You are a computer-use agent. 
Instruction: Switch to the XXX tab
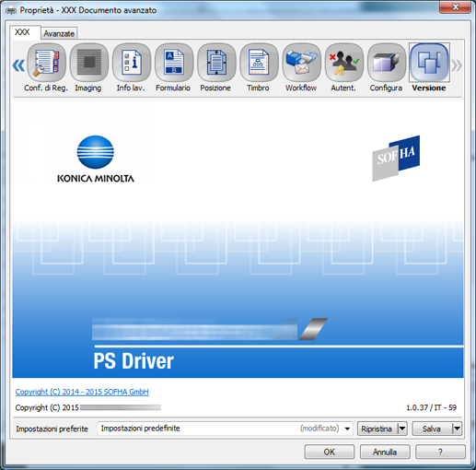click(25, 32)
